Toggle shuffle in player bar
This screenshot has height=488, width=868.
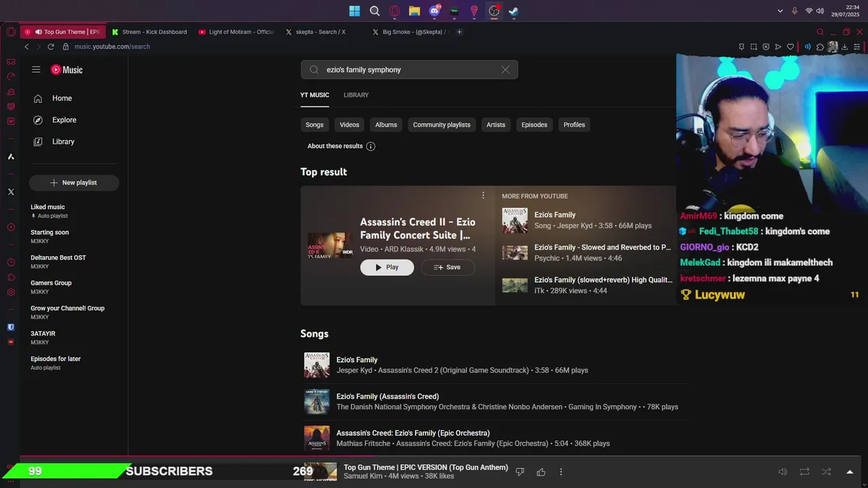[826, 472]
